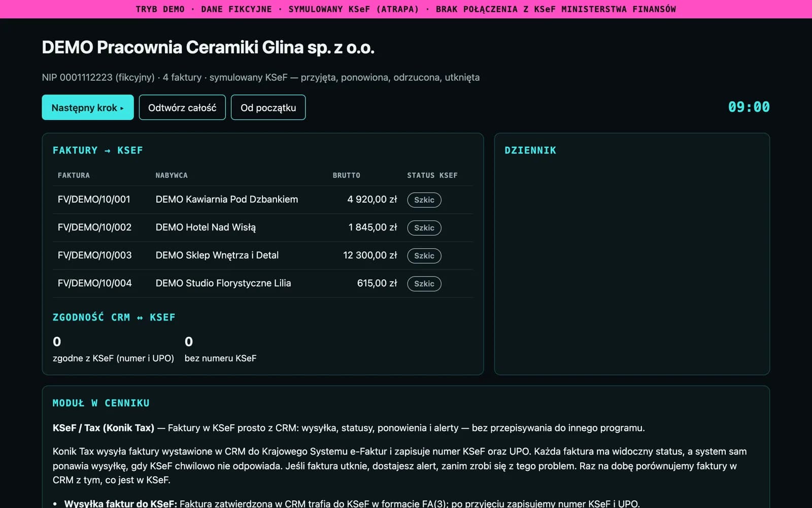
Task: Click the Faktura column header
Action: (x=74, y=175)
